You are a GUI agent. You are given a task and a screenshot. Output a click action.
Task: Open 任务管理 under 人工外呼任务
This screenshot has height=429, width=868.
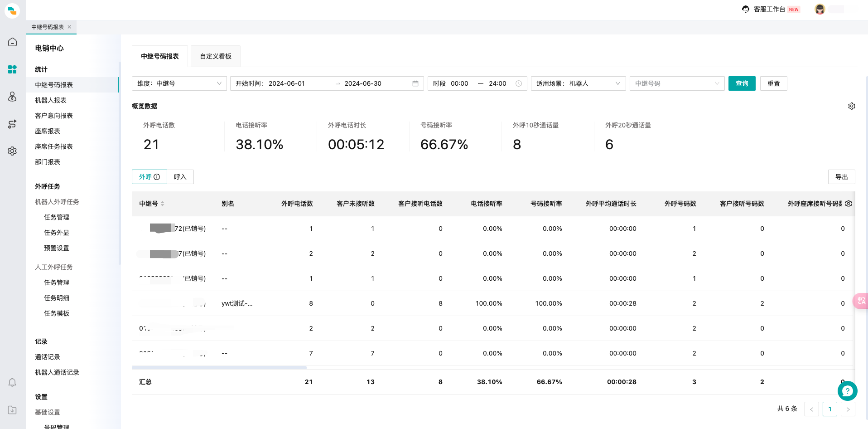coord(57,283)
